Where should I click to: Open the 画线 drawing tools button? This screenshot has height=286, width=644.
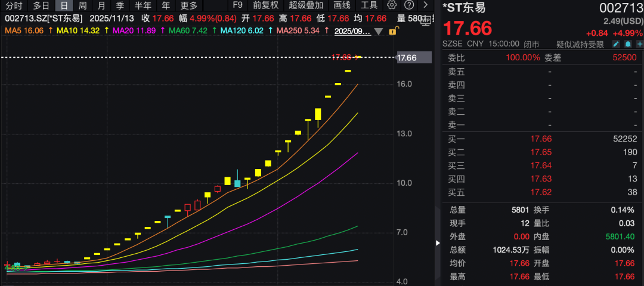342,5
